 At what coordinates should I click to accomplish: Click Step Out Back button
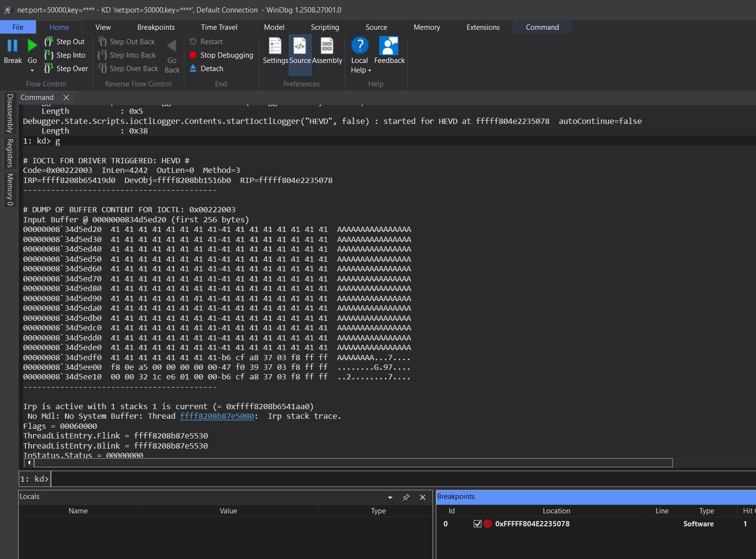127,42
